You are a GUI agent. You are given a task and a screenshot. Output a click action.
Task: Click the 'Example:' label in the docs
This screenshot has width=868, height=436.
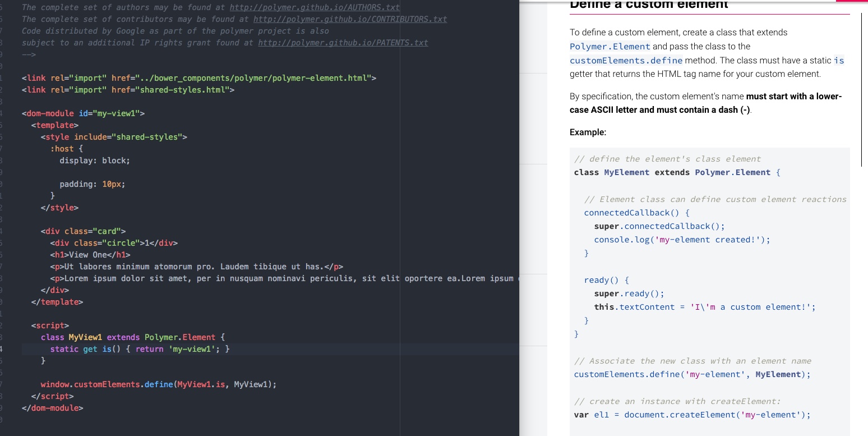[x=588, y=132]
